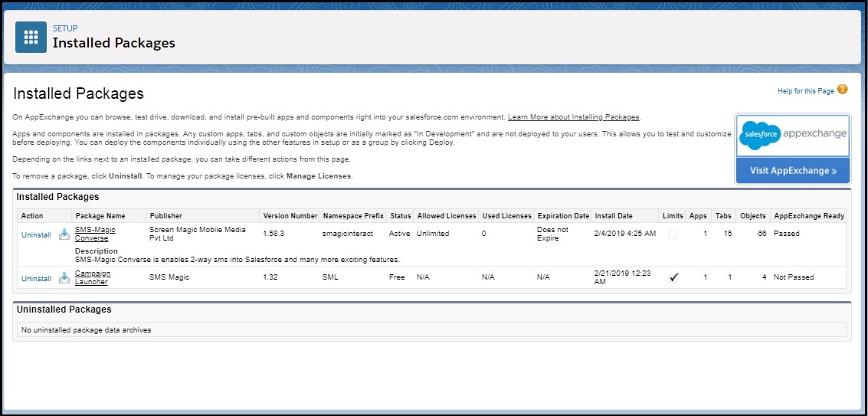
Task: Click the Used Licenses column header
Action: (x=506, y=216)
